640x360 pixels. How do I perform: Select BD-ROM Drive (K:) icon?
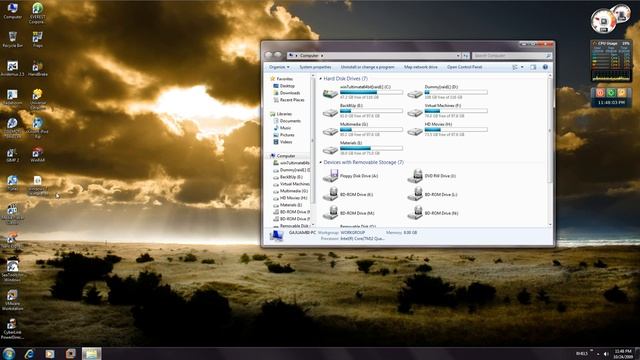330,194
